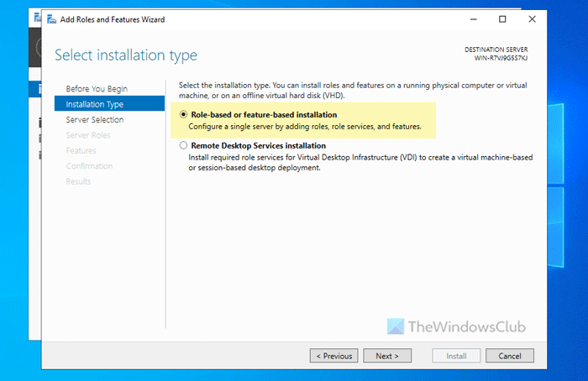The width and height of the screenshot is (588, 381).
Task: Cancel the Add Roles wizard
Action: point(510,356)
